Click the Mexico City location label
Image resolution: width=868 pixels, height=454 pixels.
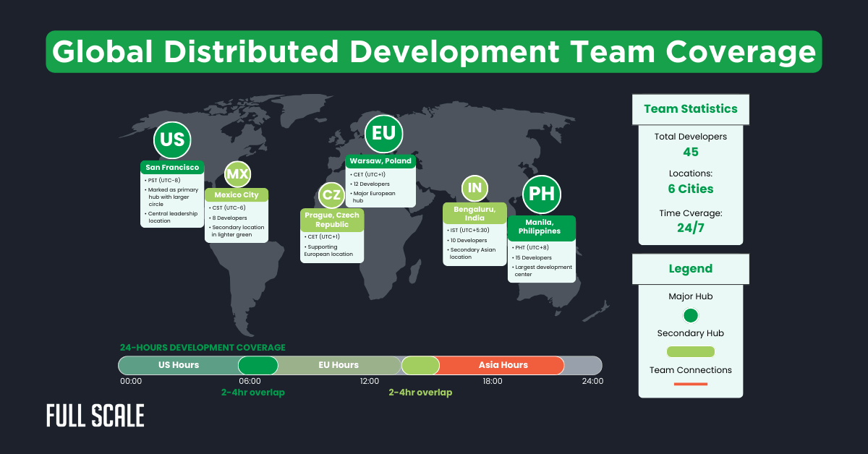[237, 194]
